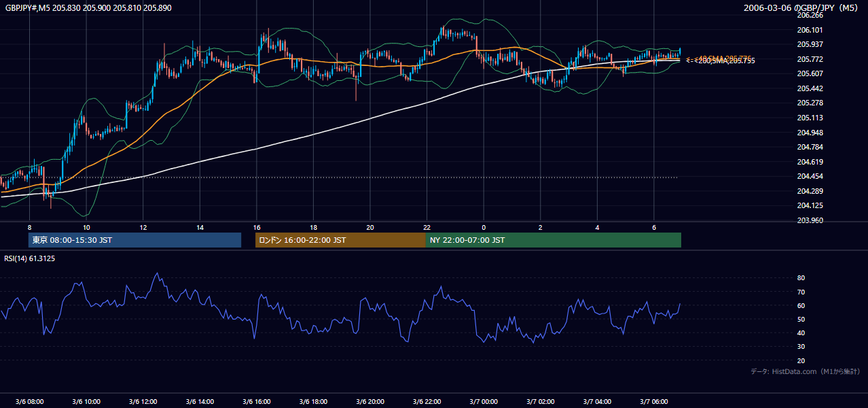The height and width of the screenshot is (408, 868).
Task: Click price axis label 206.101
Action: point(810,30)
